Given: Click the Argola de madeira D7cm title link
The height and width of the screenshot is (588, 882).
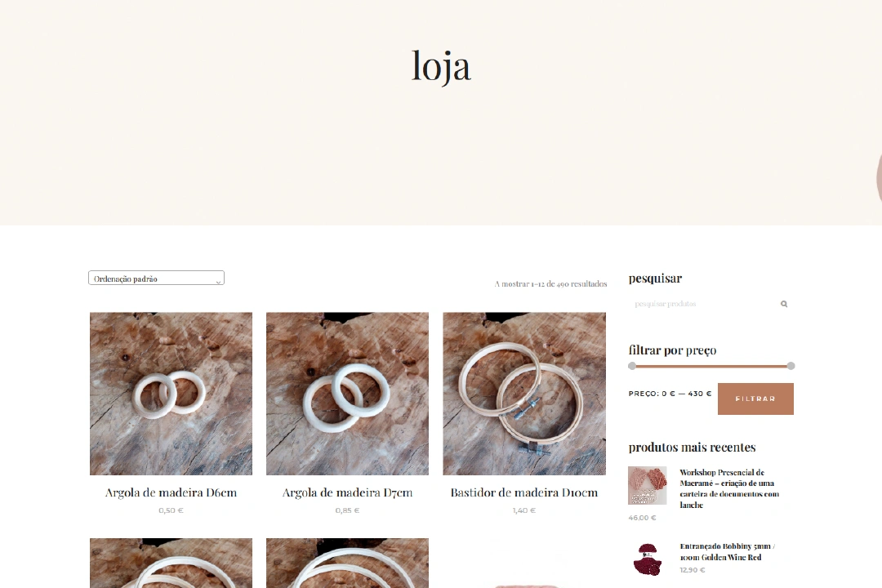Looking at the screenshot, I should click(348, 493).
